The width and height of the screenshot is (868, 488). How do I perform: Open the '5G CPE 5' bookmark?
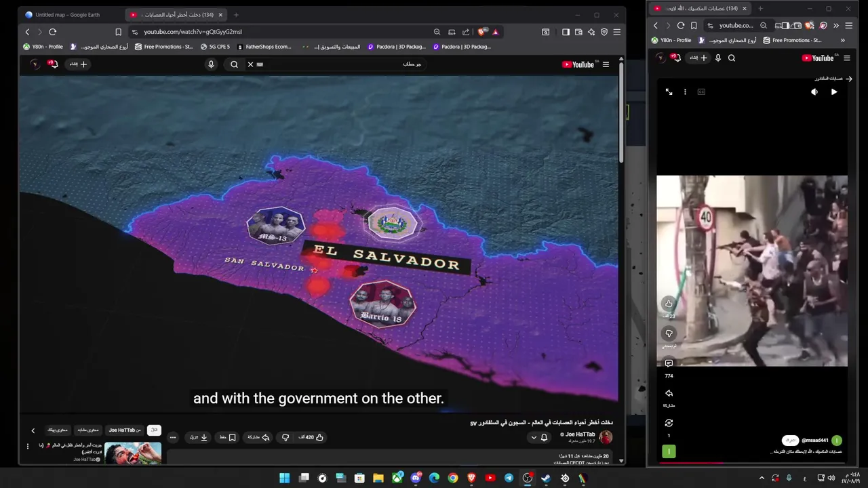tap(215, 47)
